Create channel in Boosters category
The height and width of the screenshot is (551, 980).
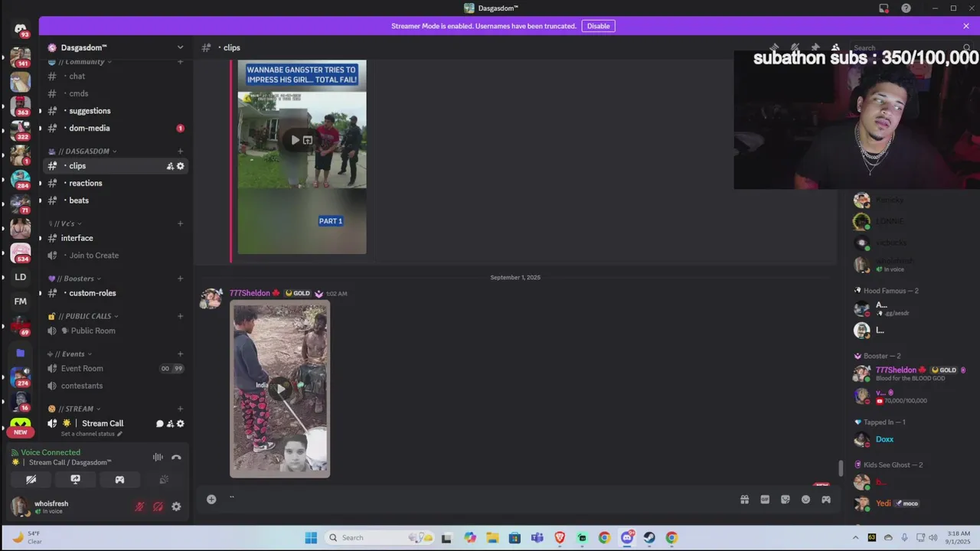[x=181, y=279]
